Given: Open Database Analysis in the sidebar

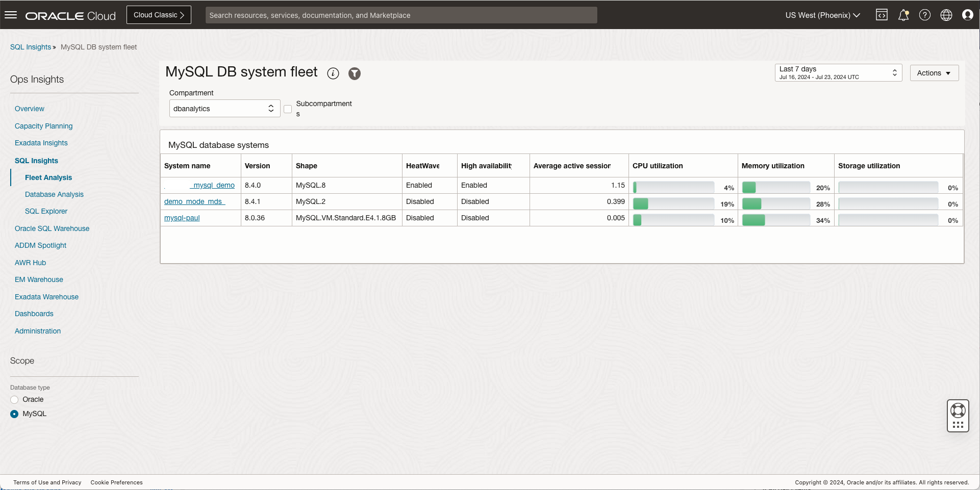Looking at the screenshot, I should point(54,194).
